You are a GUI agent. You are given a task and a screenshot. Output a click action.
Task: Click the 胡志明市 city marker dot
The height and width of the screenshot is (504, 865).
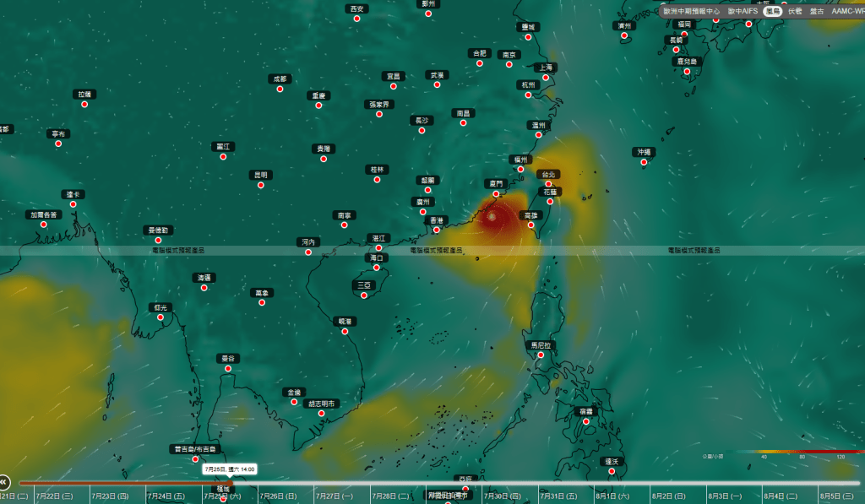321,414
